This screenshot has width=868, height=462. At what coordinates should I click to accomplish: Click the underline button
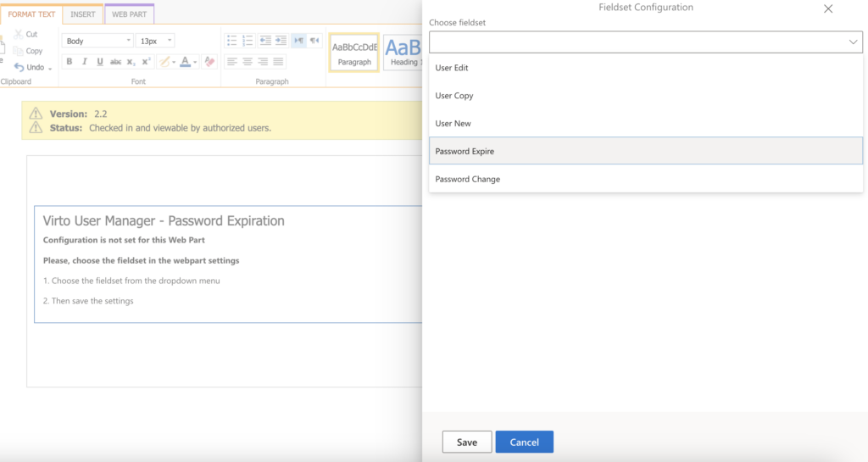pyautogui.click(x=100, y=62)
